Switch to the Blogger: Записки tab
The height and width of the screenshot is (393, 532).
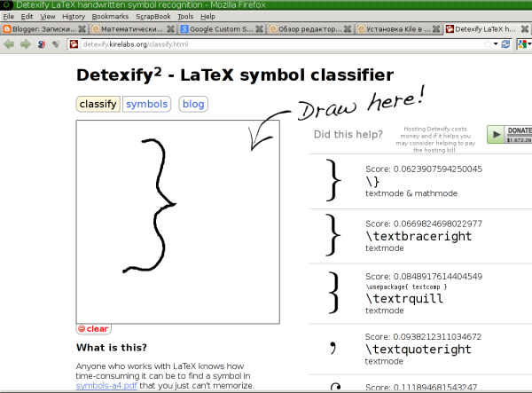[44, 29]
